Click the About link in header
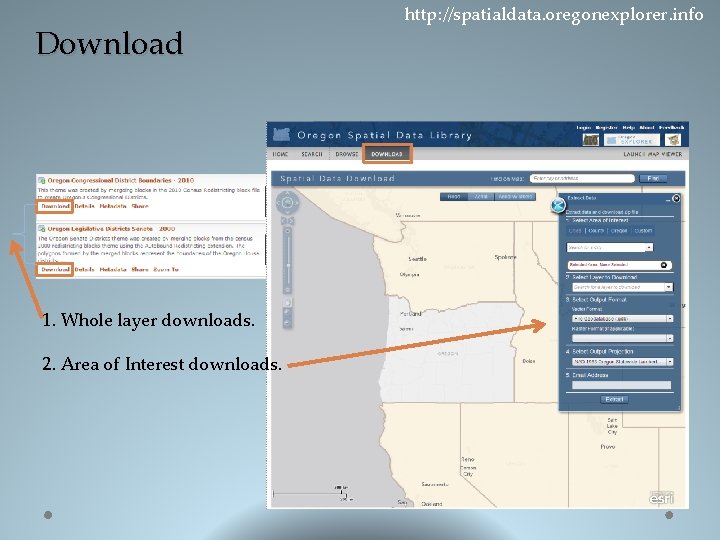The image size is (720, 540). (647, 127)
